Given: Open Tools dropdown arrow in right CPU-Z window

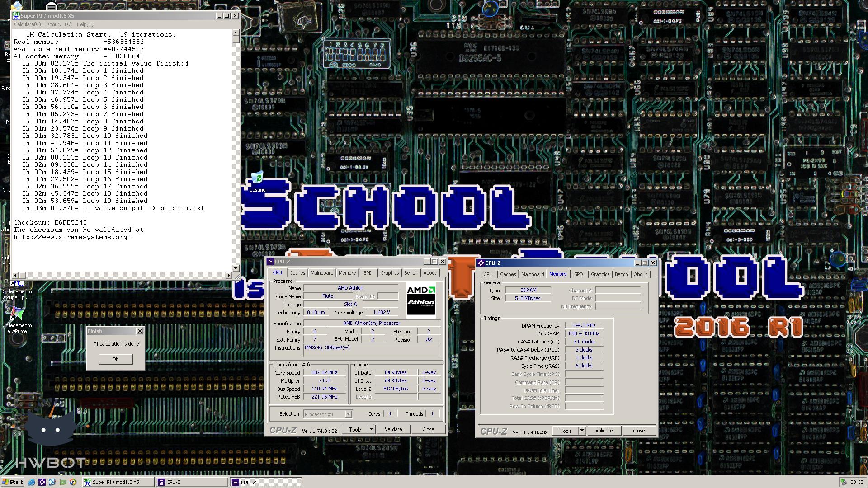Looking at the screenshot, I should click(x=582, y=431).
